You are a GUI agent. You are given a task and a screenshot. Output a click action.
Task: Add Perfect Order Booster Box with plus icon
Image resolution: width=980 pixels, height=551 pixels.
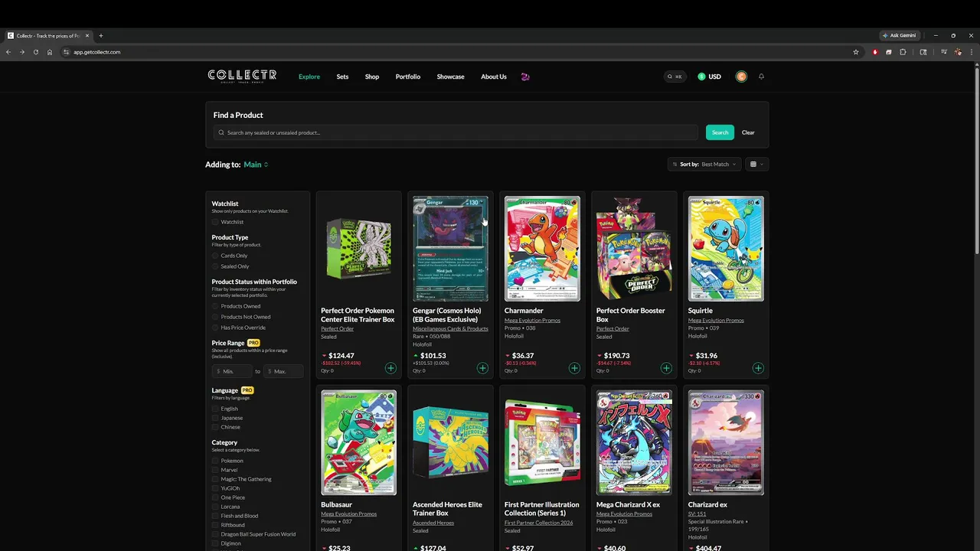(x=666, y=368)
